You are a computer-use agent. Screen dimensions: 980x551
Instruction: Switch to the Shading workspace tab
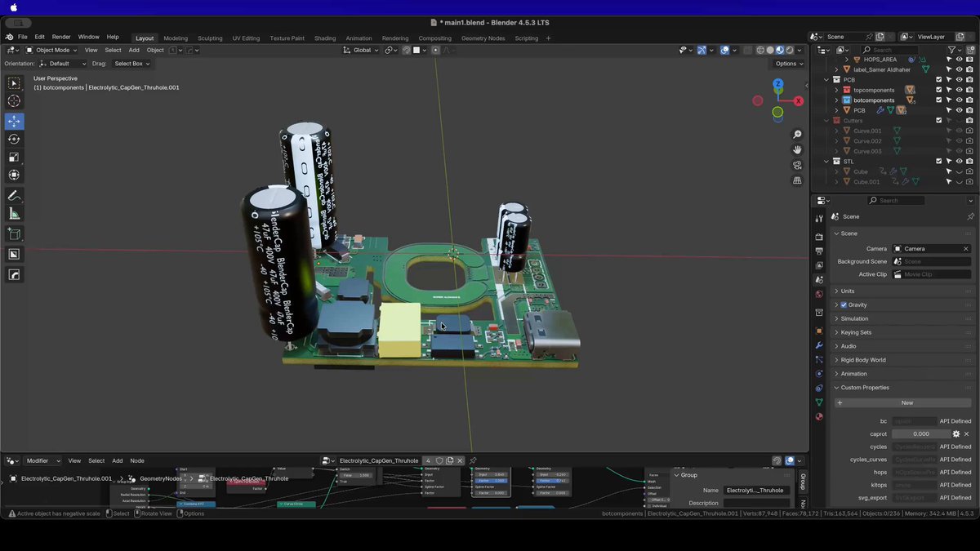[x=325, y=38]
